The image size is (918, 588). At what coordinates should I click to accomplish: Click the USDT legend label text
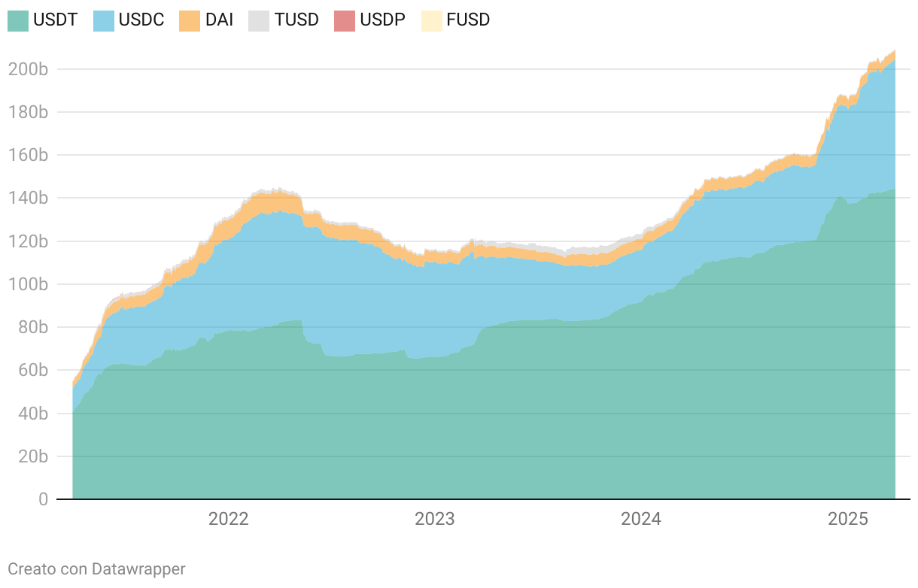(55, 20)
